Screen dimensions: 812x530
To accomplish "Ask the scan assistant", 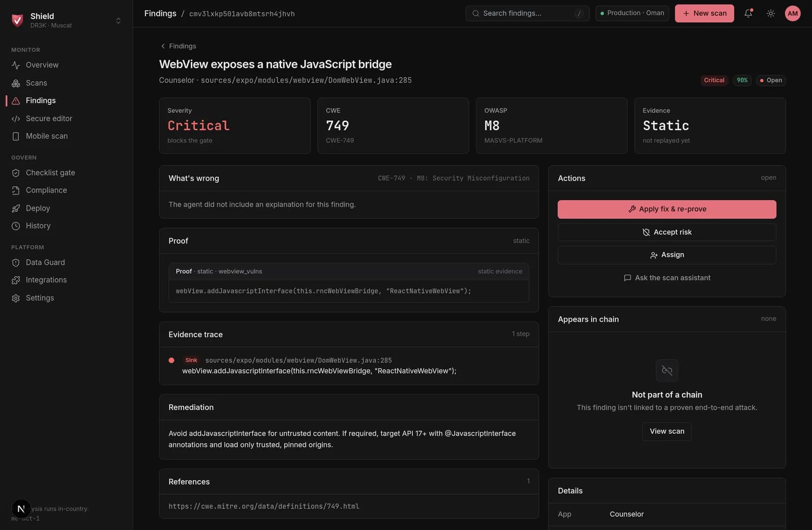I will click(x=667, y=278).
